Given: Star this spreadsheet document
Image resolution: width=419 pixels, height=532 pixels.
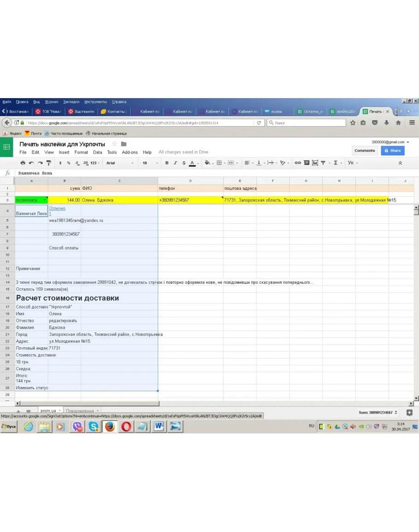Looking at the screenshot, I should tap(115, 144).
